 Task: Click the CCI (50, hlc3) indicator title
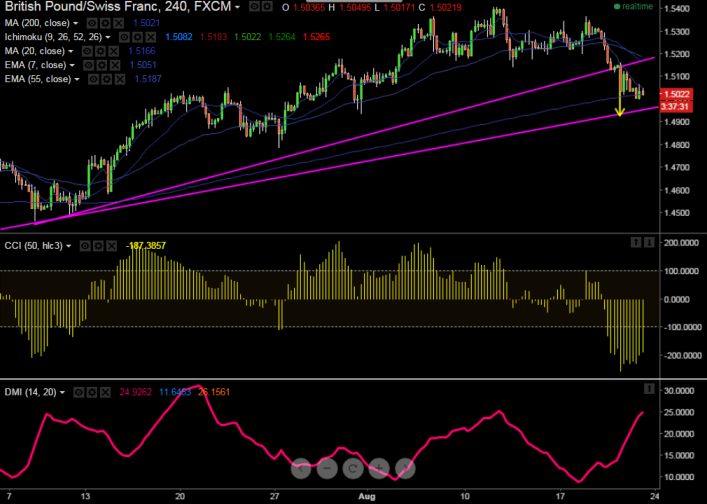click(33, 246)
